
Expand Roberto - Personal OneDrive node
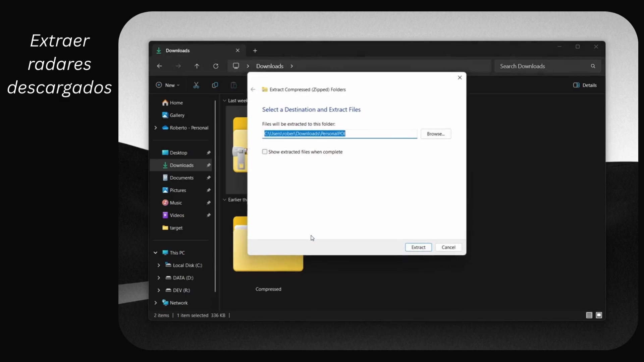[x=156, y=128]
